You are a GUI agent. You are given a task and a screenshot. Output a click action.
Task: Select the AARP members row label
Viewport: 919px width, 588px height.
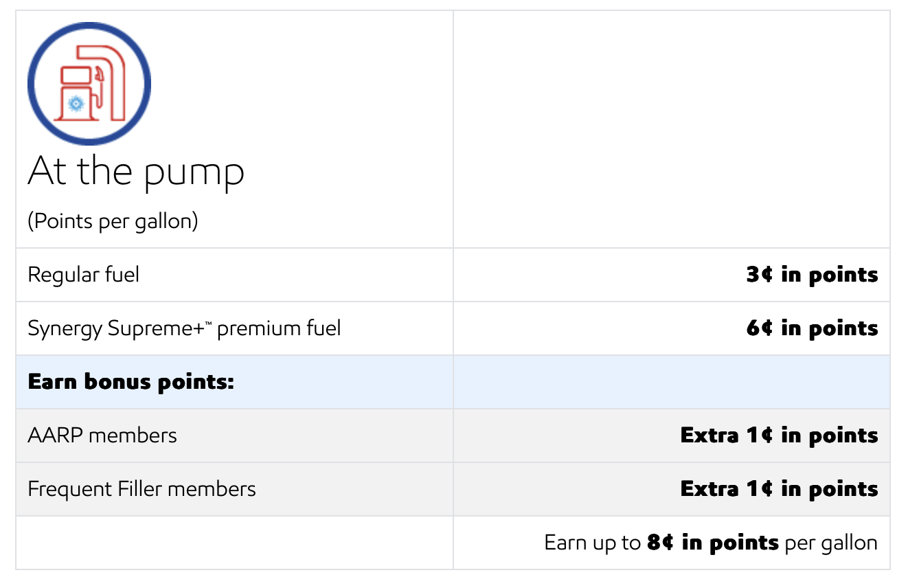coord(102,436)
